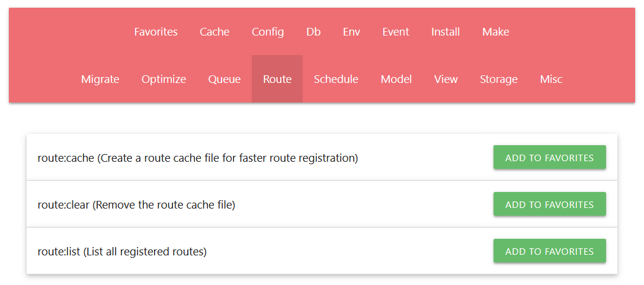Open the Env commands tab
The width and height of the screenshot is (644, 285).
[x=351, y=32]
